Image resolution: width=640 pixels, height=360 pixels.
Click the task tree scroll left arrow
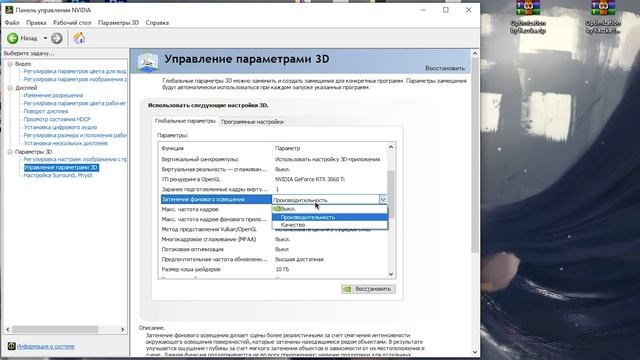coord(8,329)
